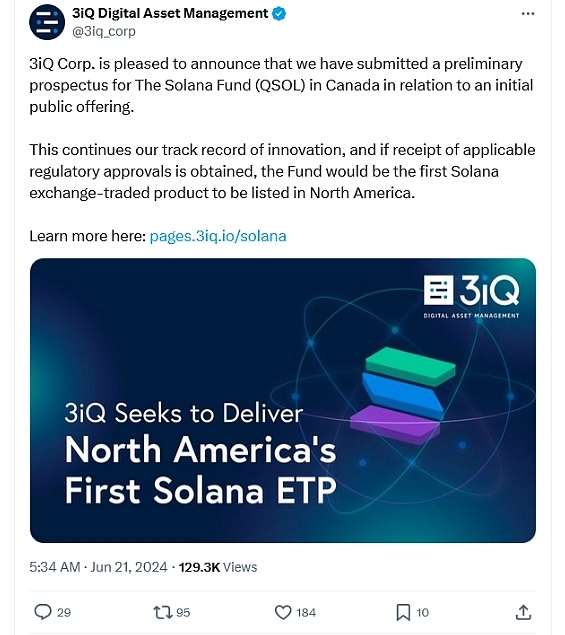Click the share upload icon
Viewport: 565px width, 635px height.
[x=523, y=612]
